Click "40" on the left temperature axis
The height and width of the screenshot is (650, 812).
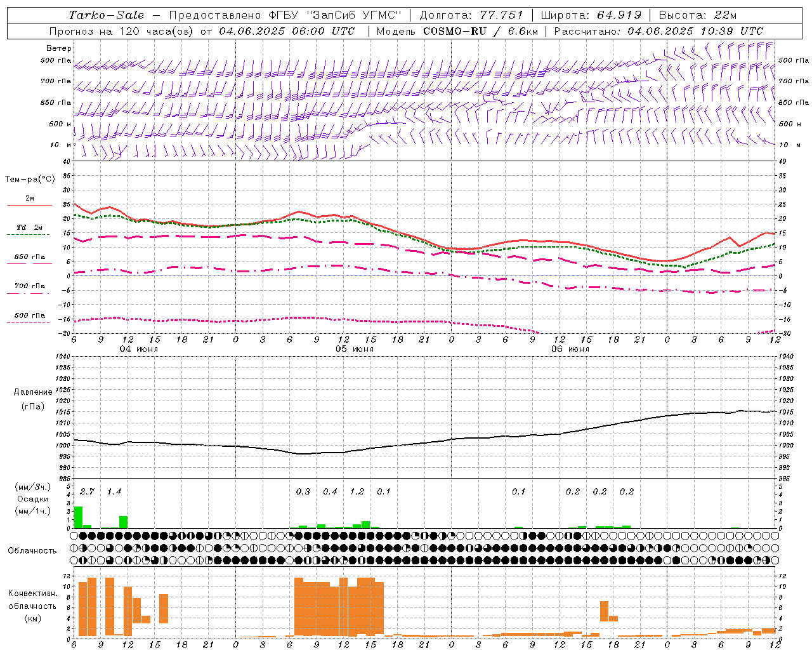pyautogui.click(x=66, y=161)
